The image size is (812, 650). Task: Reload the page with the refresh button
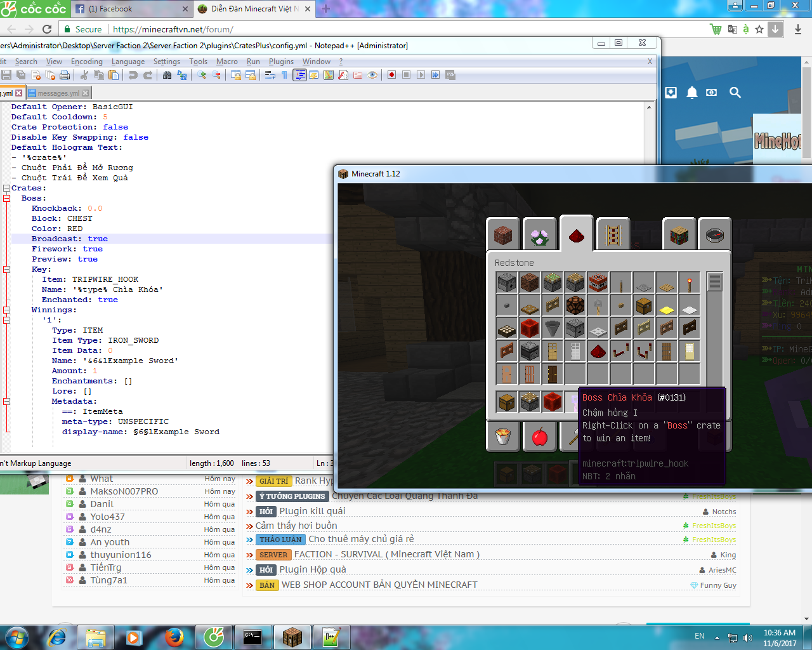(47, 29)
